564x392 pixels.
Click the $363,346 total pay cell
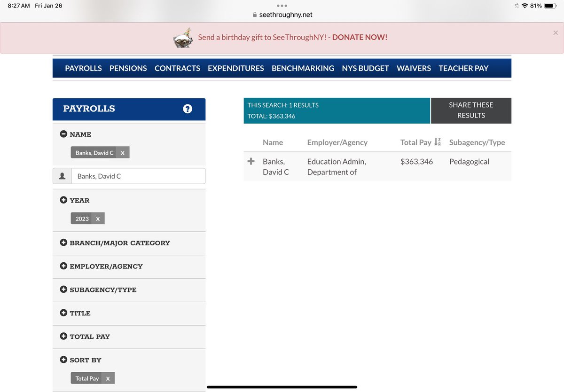pos(416,161)
